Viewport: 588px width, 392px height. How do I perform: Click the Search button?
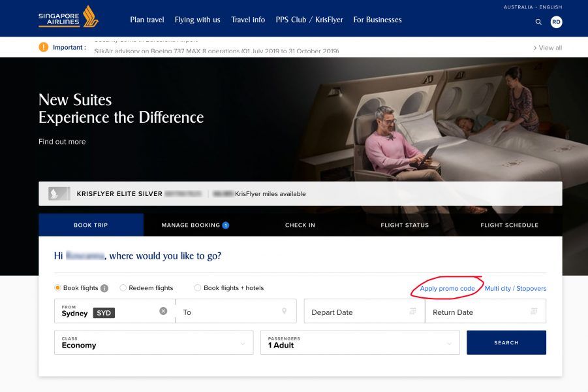(x=506, y=342)
